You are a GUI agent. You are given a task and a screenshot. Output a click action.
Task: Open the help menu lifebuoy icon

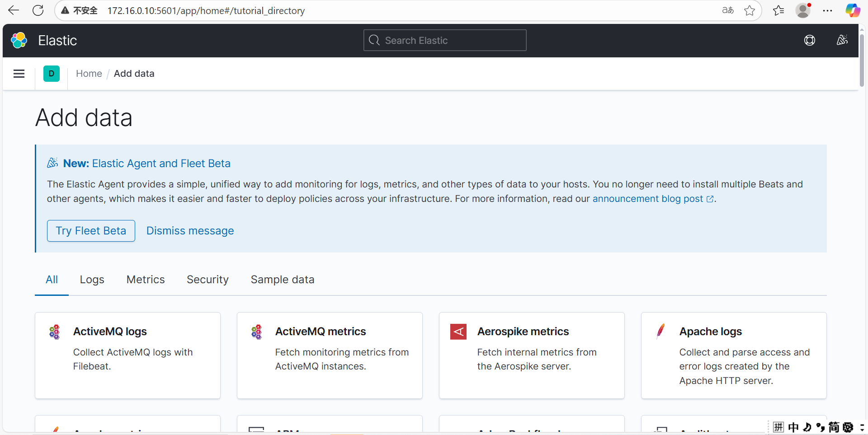pos(810,40)
